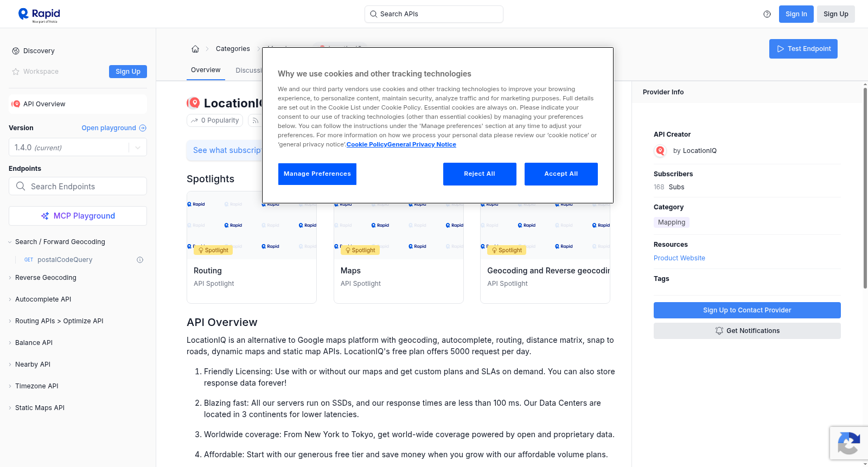Screen dimensions: 868x467
Task: Select Workspace in the sidebar
Action: pyautogui.click(x=35, y=72)
